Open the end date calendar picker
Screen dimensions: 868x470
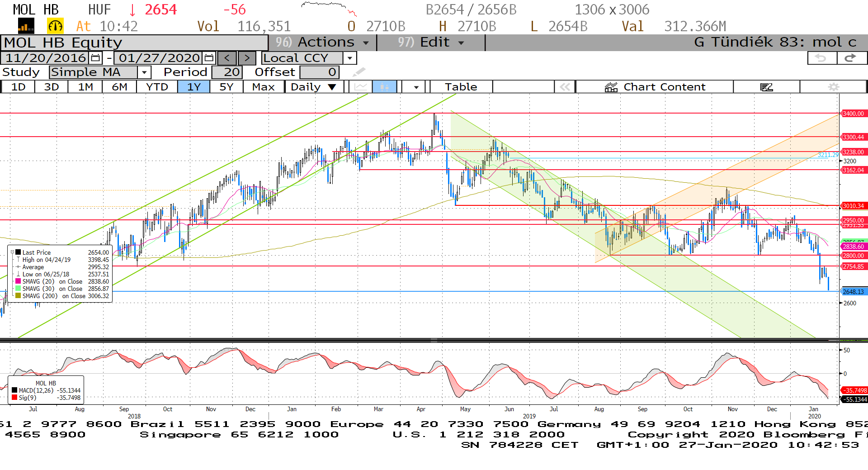click(209, 58)
